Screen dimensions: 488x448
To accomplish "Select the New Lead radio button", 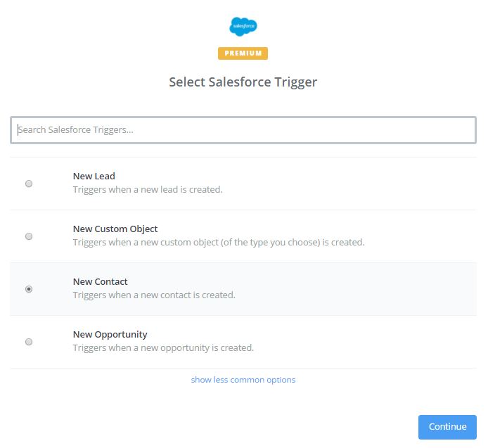I will click(29, 184).
